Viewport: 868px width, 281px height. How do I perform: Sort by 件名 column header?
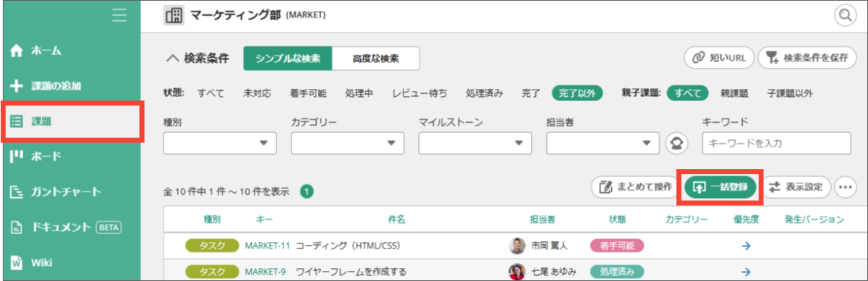(396, 219)
